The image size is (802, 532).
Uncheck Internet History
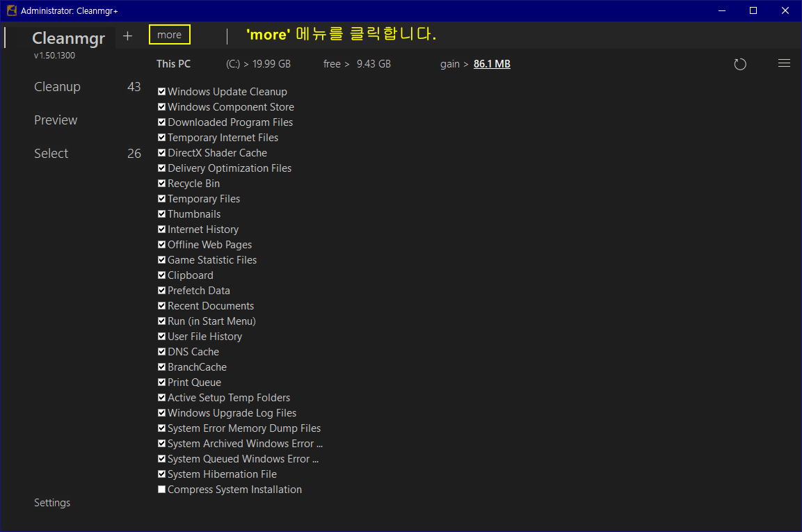point(161,229)
